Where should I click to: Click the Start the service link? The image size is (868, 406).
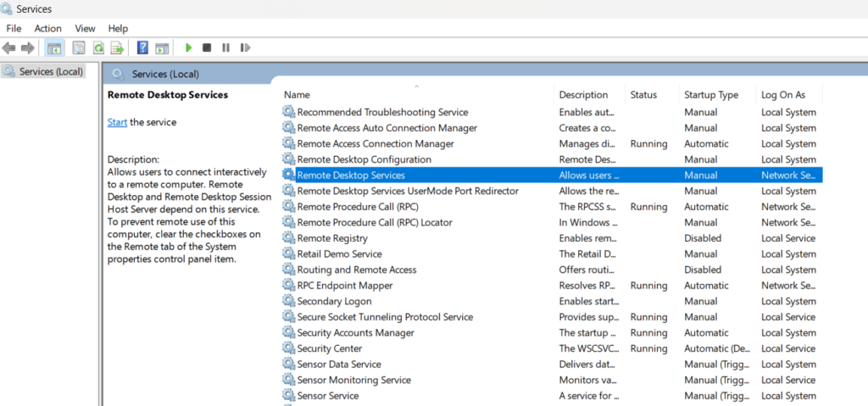[x=117, y=122]
